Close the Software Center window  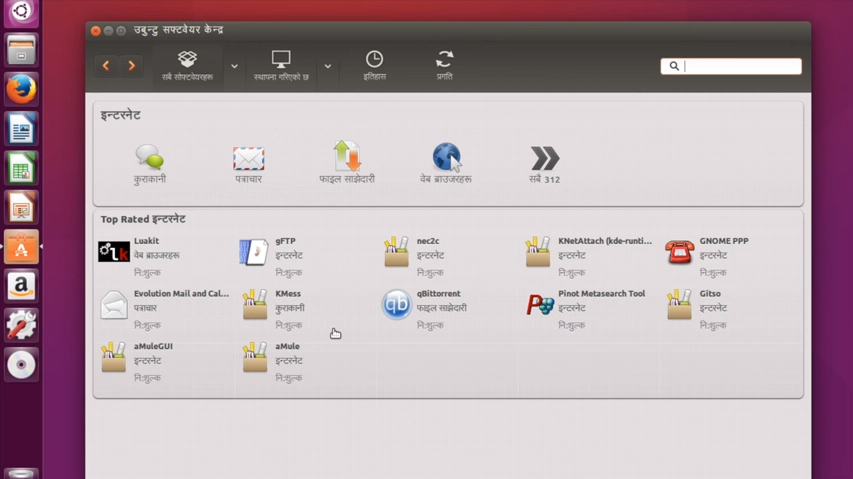pos(96,31)
